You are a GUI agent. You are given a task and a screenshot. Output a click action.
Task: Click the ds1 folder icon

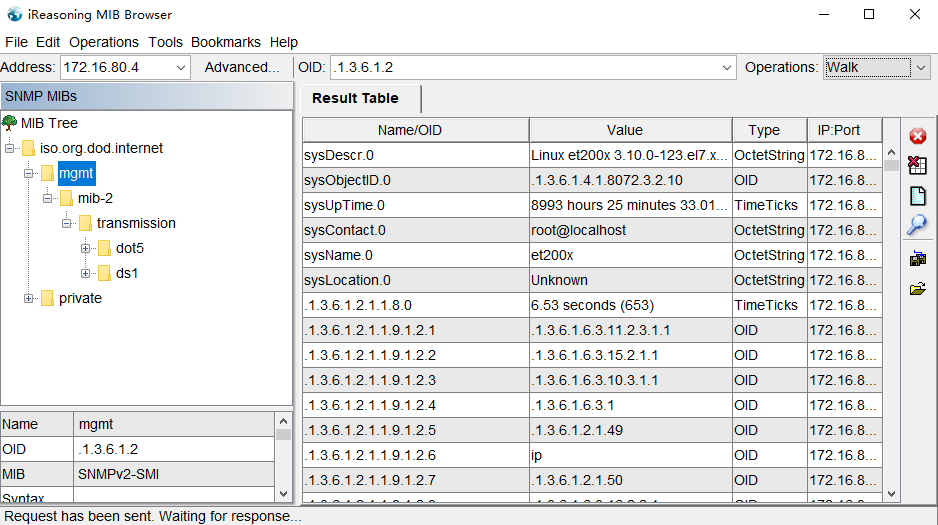[105, 273]
